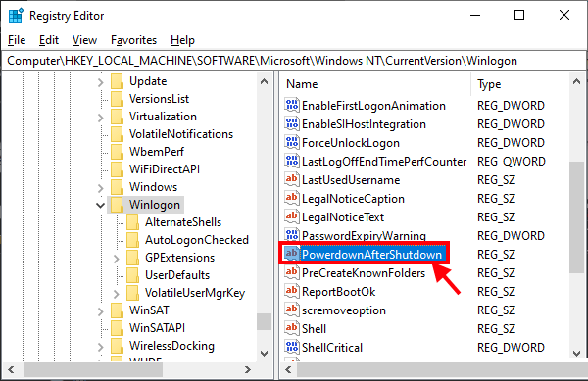Click the string icon beside Shell value

coord(292,328)
